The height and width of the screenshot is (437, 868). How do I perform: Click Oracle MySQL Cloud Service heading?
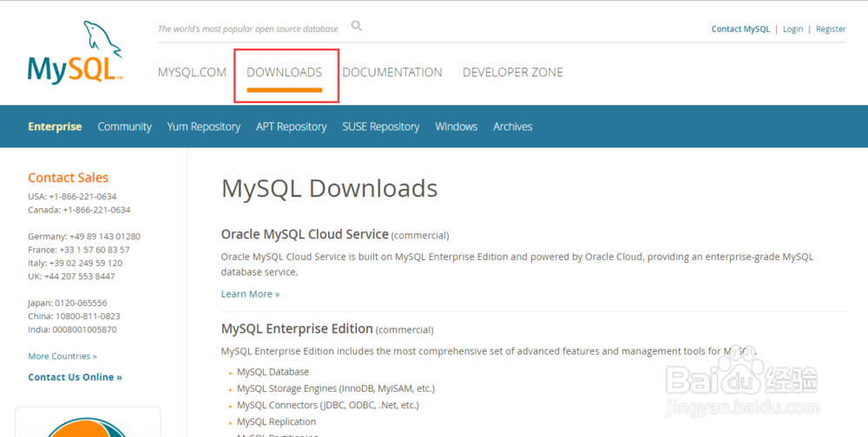(x=305, y=235)
